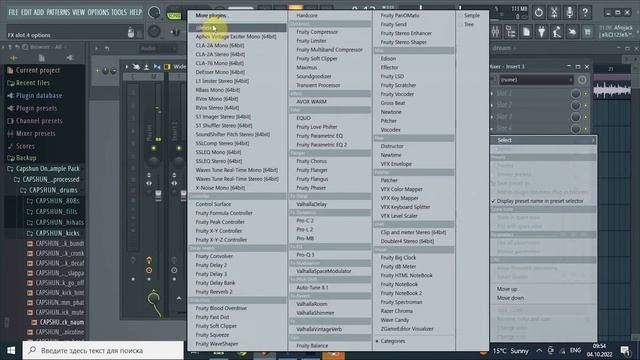Open the mixer window icon in toolbar
640x360 pixels.
[495, 32]
